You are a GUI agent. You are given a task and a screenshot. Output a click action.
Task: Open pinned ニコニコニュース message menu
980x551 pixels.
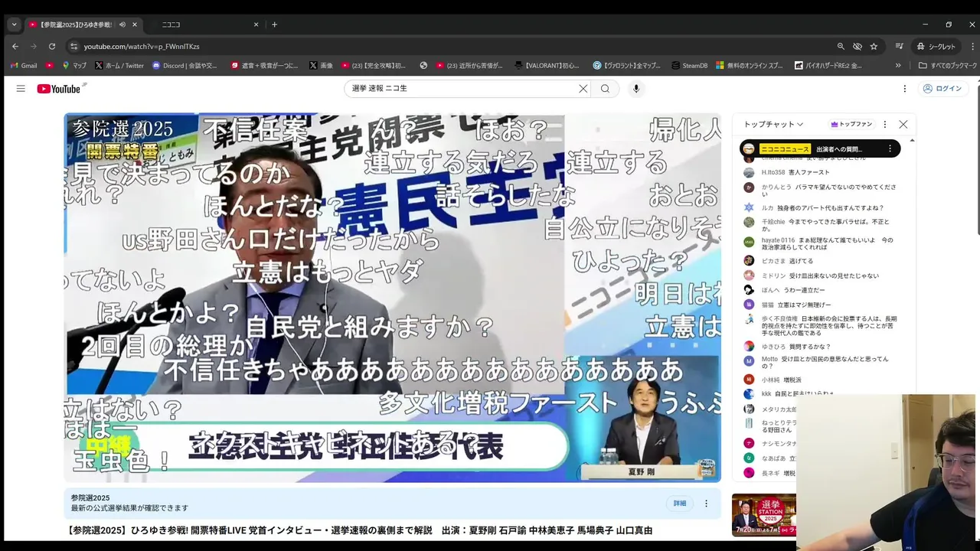click(890, 148)
